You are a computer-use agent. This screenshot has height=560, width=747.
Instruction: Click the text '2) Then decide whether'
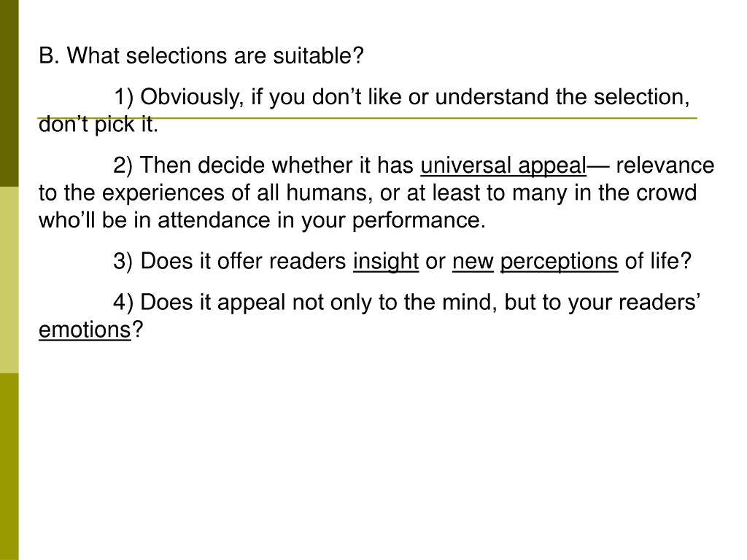click(234, 166)
